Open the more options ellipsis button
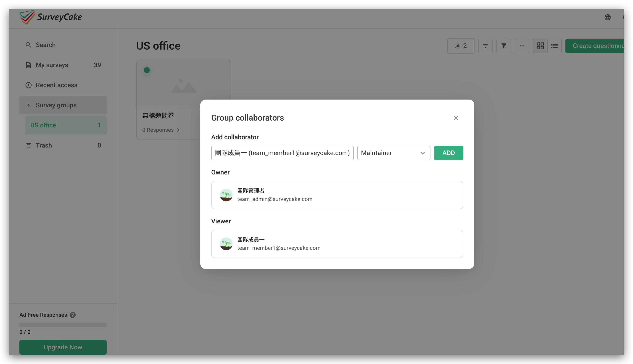This screenshot has height=364, width=633. [x=522, y=46]
